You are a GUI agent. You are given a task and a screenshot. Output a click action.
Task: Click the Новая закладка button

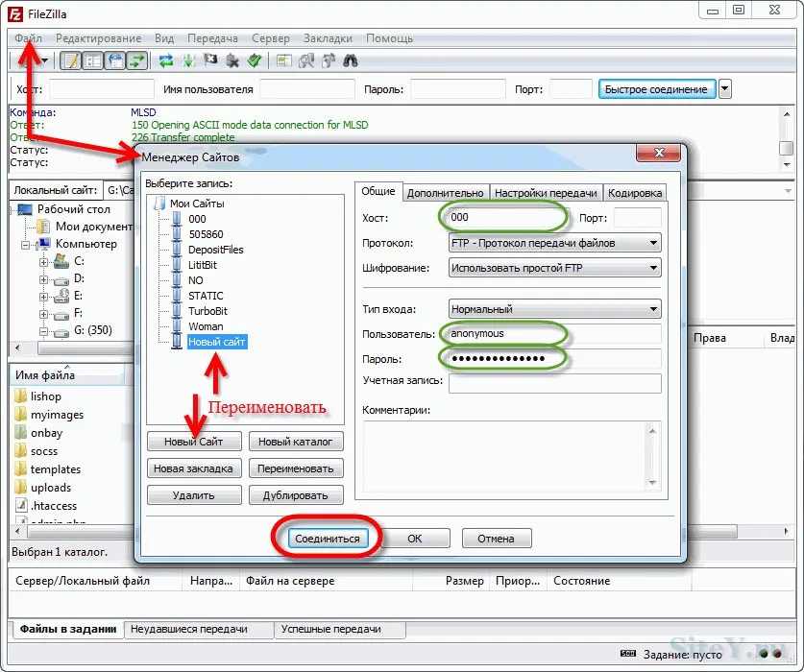click(193, 468)
